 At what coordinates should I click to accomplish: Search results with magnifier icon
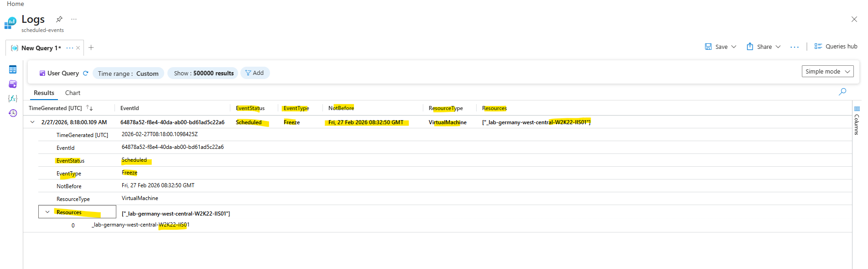click(842, 92)
